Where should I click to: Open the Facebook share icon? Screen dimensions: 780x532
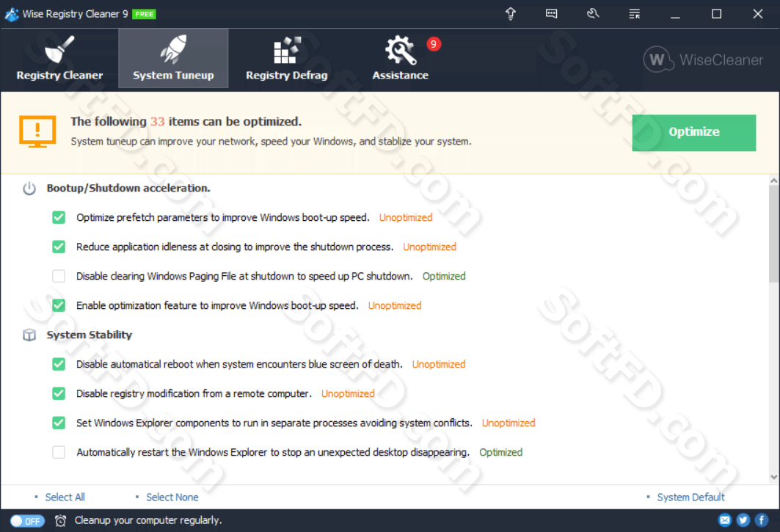762,520
